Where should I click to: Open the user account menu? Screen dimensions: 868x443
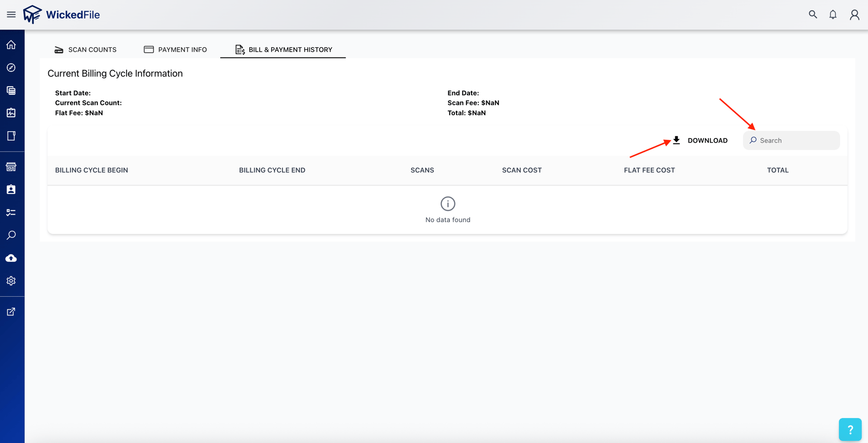(x=855, y=15)
